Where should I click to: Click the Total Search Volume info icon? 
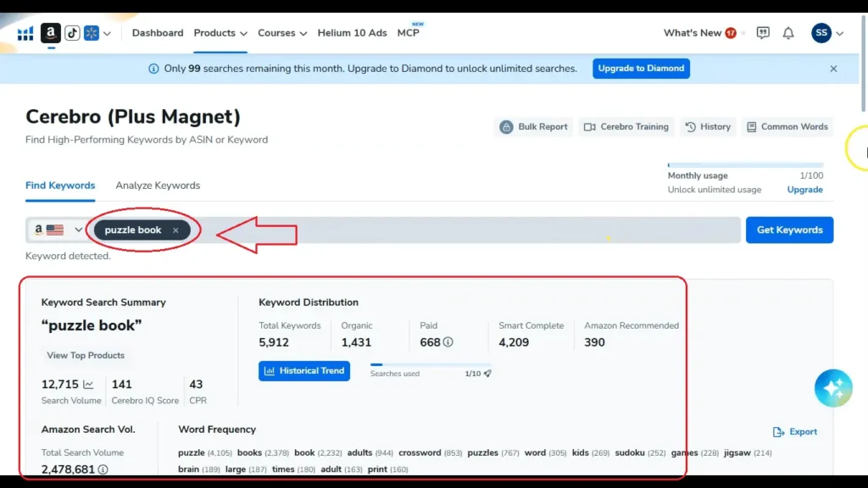click(103, 469)
